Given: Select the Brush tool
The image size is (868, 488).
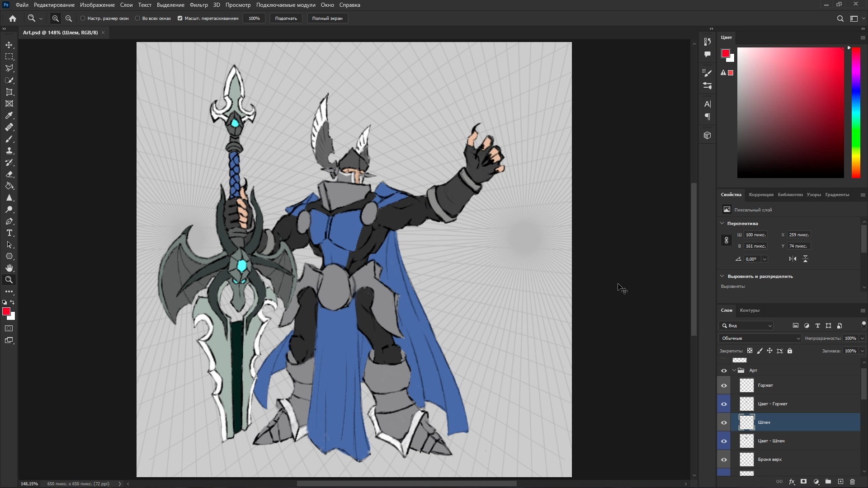Looking at the screenshot, I should (9, 139).
